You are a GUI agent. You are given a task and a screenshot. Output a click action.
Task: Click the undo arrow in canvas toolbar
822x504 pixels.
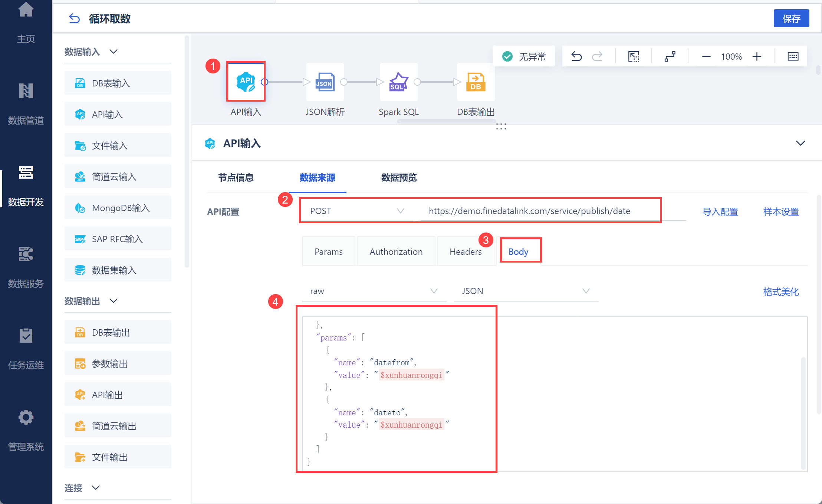(x=576, y=56)
